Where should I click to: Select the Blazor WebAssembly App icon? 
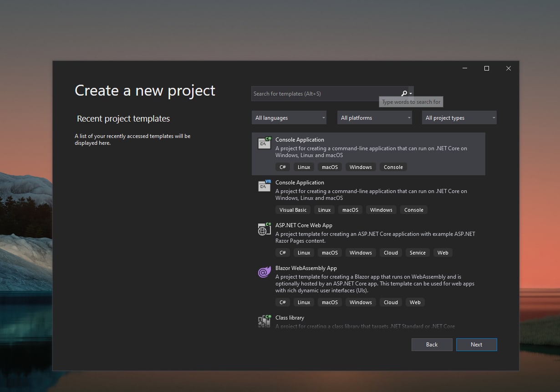[x=265, y=272]
